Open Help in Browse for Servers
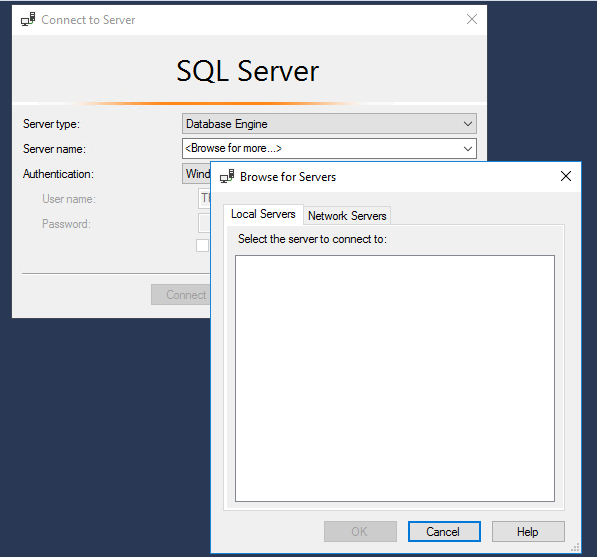597x557 pixels. click(528, 531)
